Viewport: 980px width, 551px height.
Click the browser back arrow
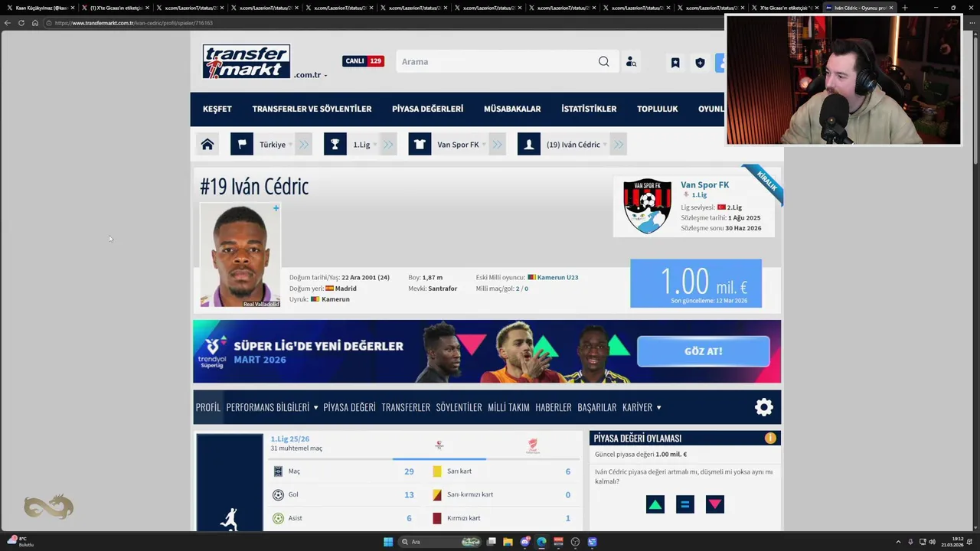click(x=8, y=23)
